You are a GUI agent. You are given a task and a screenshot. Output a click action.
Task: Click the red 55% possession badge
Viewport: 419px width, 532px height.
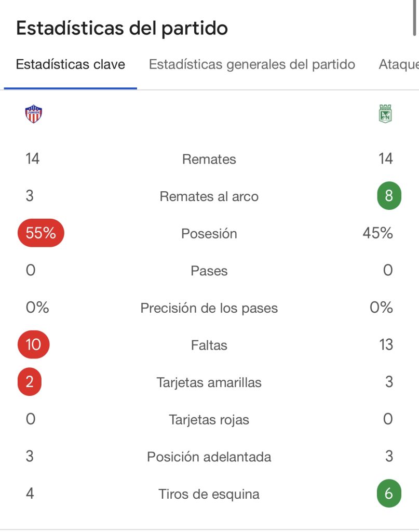coord(40,233)
